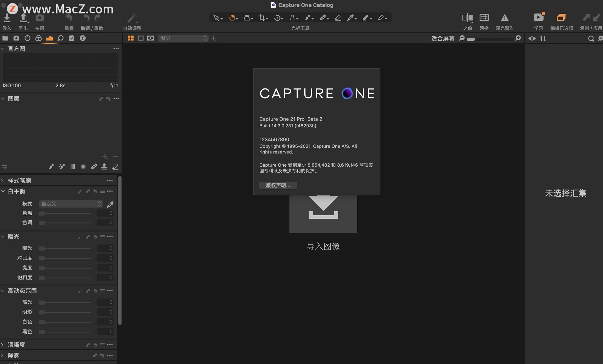The width and height of the screenshot is (603, 364).
Task: Toggle proof margin eye view button
Action: (x=150, y=38)
